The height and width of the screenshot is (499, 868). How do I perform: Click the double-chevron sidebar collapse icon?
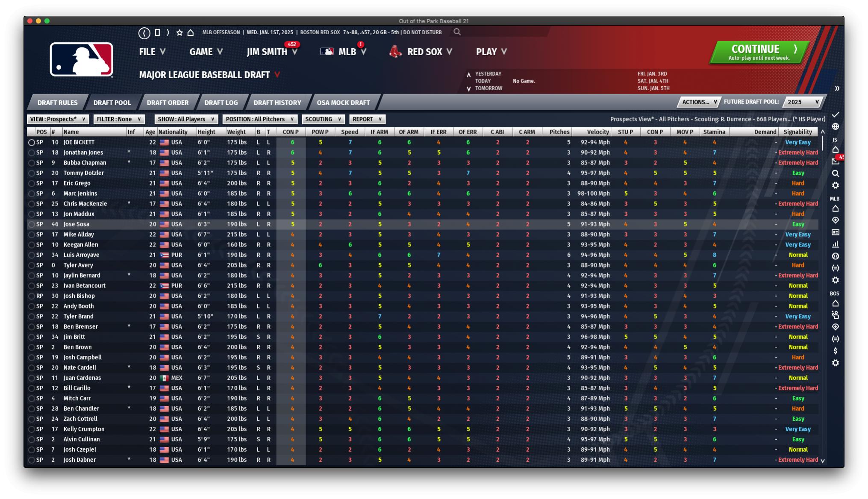tap(837, 88)
